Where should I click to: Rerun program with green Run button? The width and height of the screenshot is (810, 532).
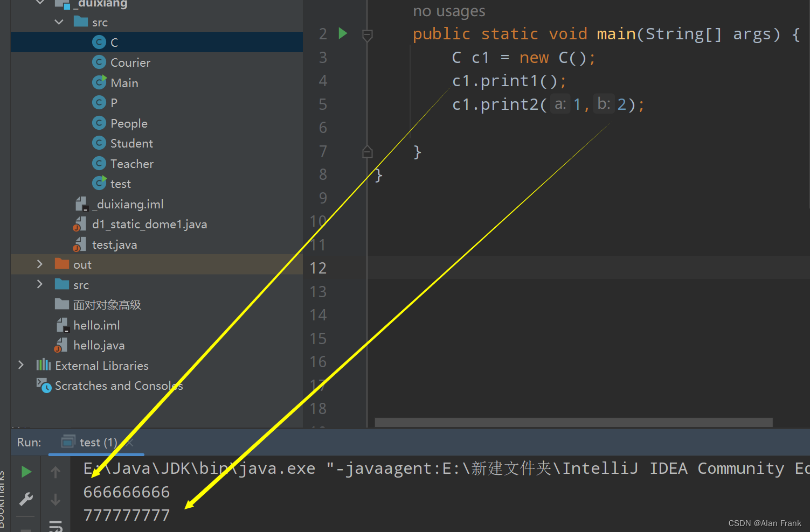[x=26, y=472]
